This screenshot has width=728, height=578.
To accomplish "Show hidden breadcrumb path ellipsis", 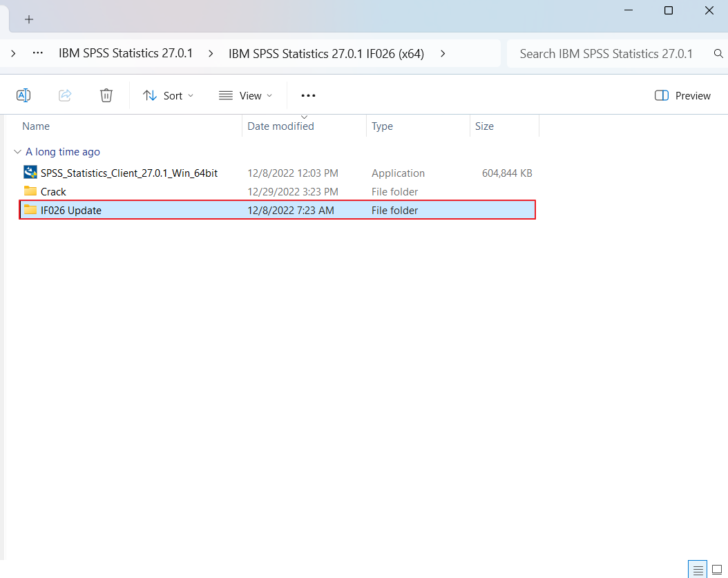I will coord(39,54).
